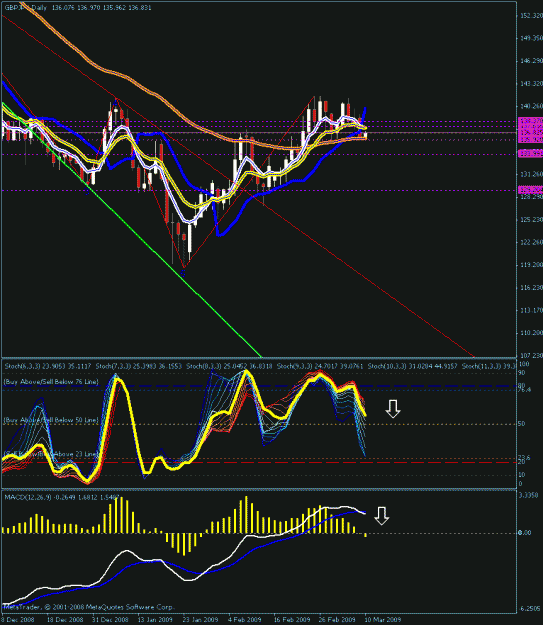Select the 116.230 price axis label

coord(531,288)
